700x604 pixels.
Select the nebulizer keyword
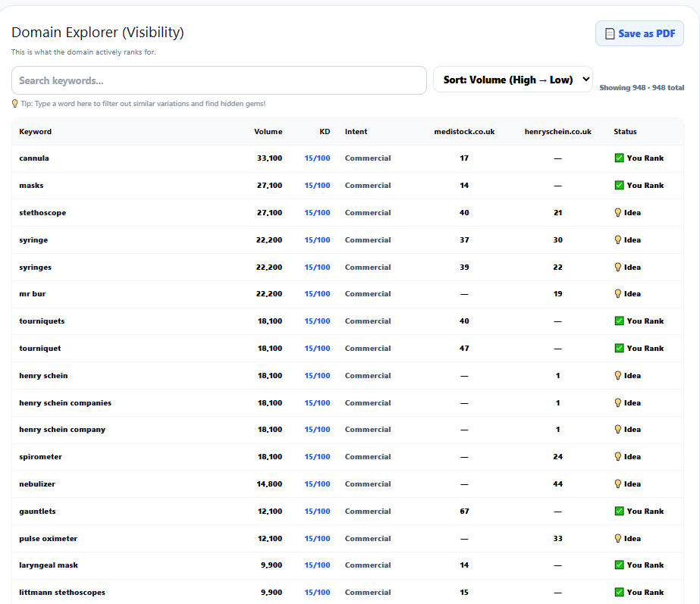(x=37, y=484)
